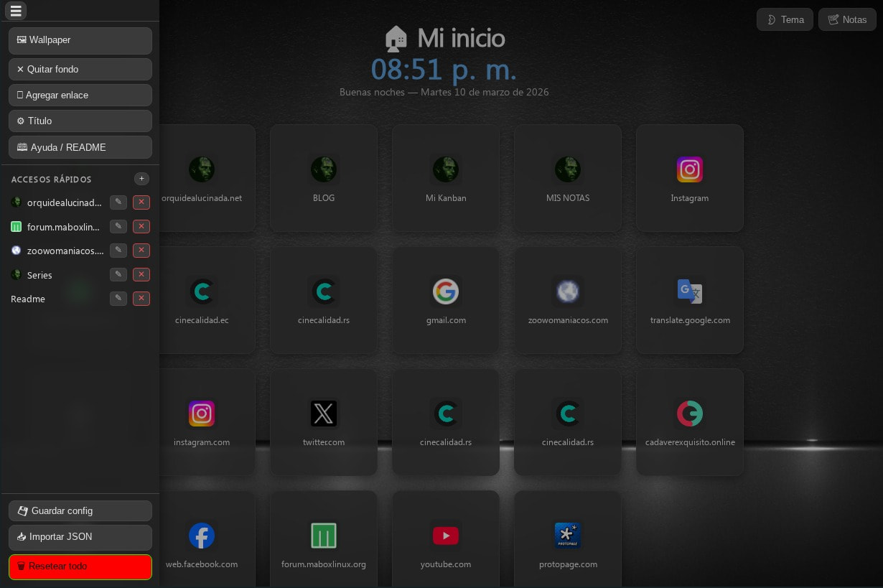
Task: Toggle the Tema theme button
Action: pyautogui.click(x=785, y=19)
